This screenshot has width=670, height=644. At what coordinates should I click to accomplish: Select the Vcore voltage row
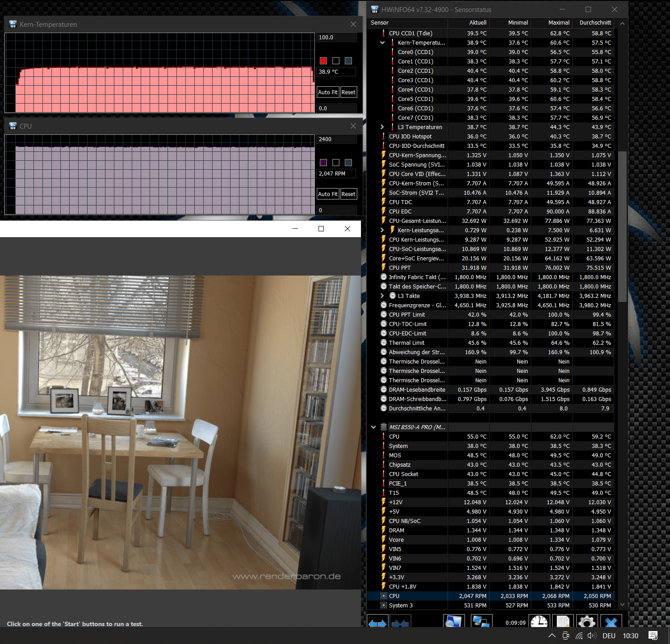coord(490,539)
